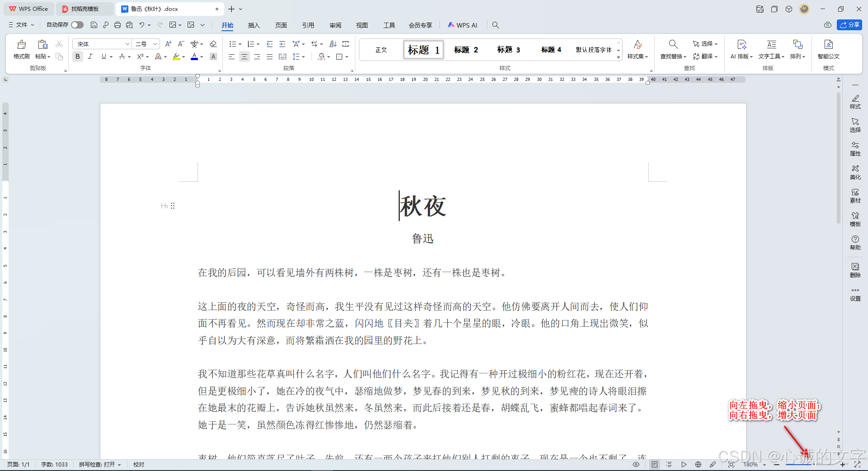Toggle center alignment

tap(244, 57)
